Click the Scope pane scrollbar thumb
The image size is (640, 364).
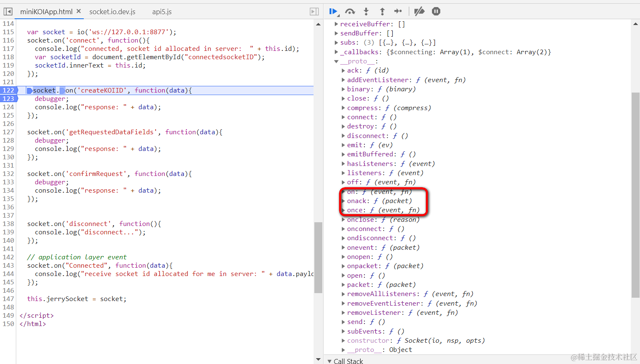635,195
